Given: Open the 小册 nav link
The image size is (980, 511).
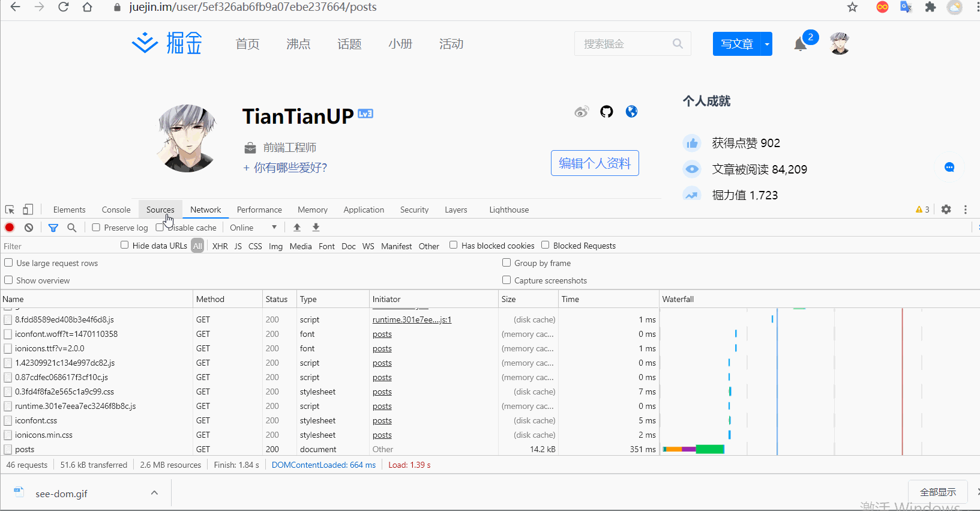Looking at the screenshot, I should (x=400, y=44).
